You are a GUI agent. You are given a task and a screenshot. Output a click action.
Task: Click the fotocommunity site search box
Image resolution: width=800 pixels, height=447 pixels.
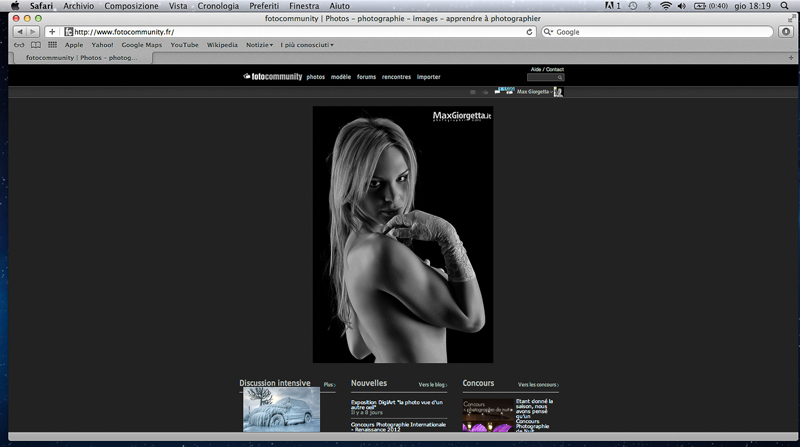pos(545,78)
